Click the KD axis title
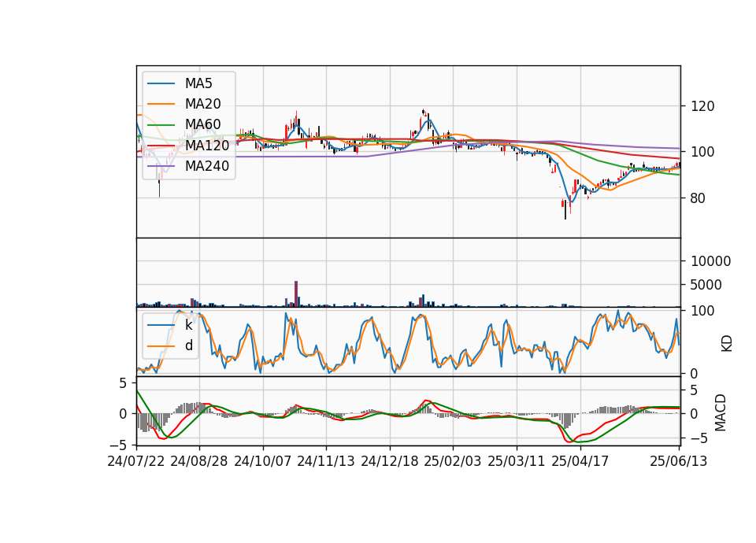Screen dimensions: 756x543 click(x=727, y=344)
